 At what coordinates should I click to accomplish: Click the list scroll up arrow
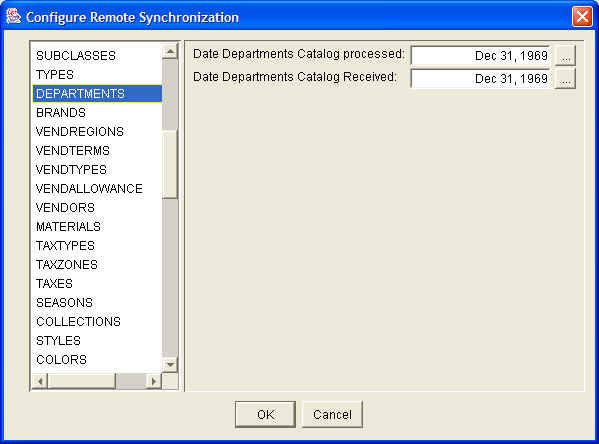pyautogui.click(x=170, y=52)
